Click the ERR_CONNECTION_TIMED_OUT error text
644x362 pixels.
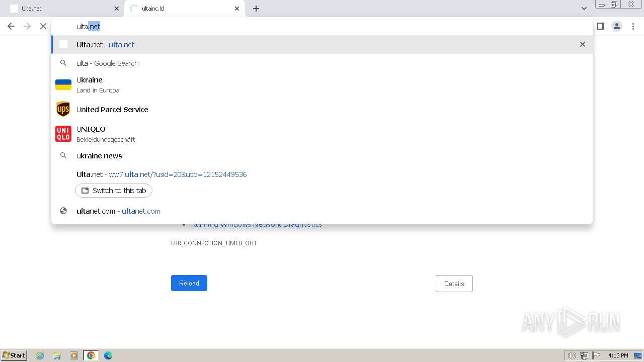(x=214, y=243)
